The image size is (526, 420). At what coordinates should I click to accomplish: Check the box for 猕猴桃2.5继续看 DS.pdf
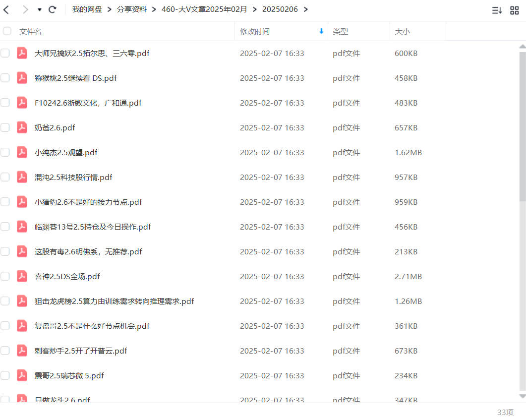pos(5,78)
